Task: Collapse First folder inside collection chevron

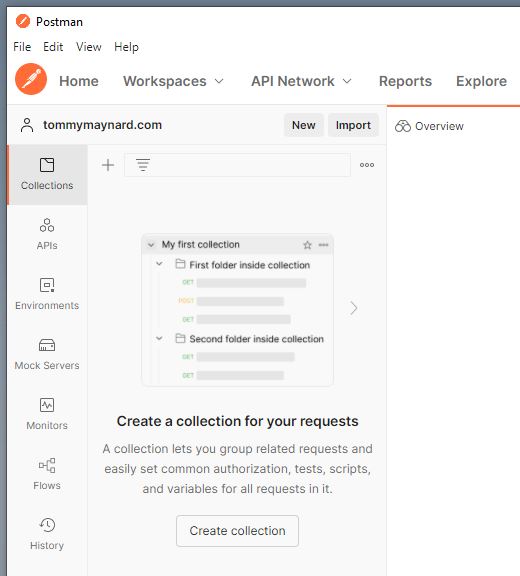Action: 159,264
